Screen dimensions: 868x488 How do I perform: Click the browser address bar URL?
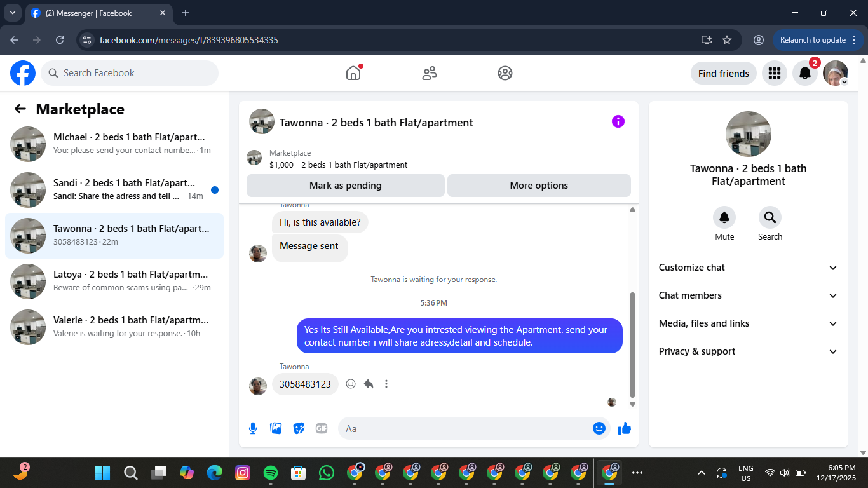189,40
